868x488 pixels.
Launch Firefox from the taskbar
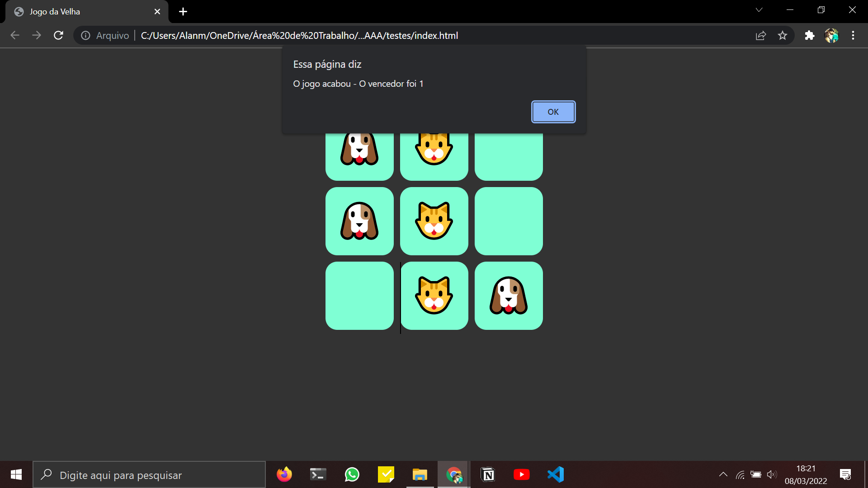(284, 474)
